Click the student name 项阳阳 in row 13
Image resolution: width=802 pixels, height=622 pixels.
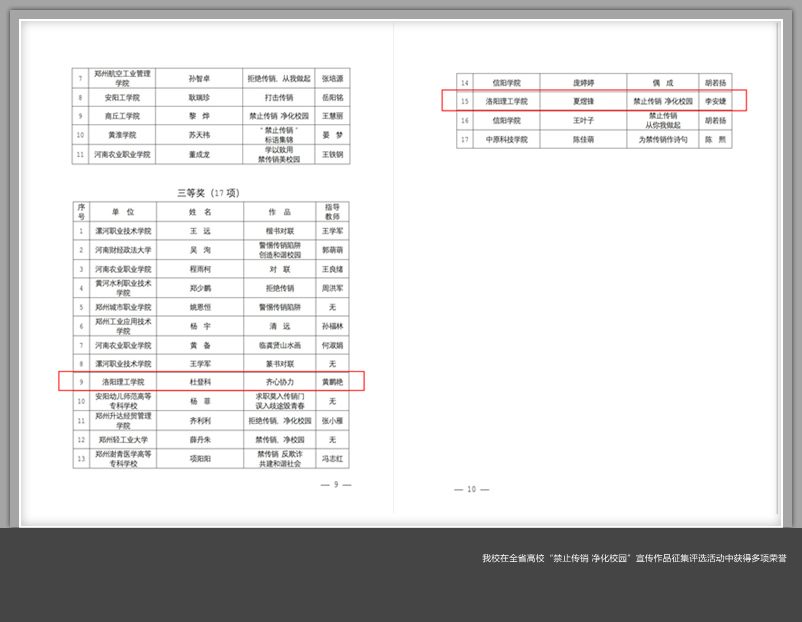click(x=200, y=459)
